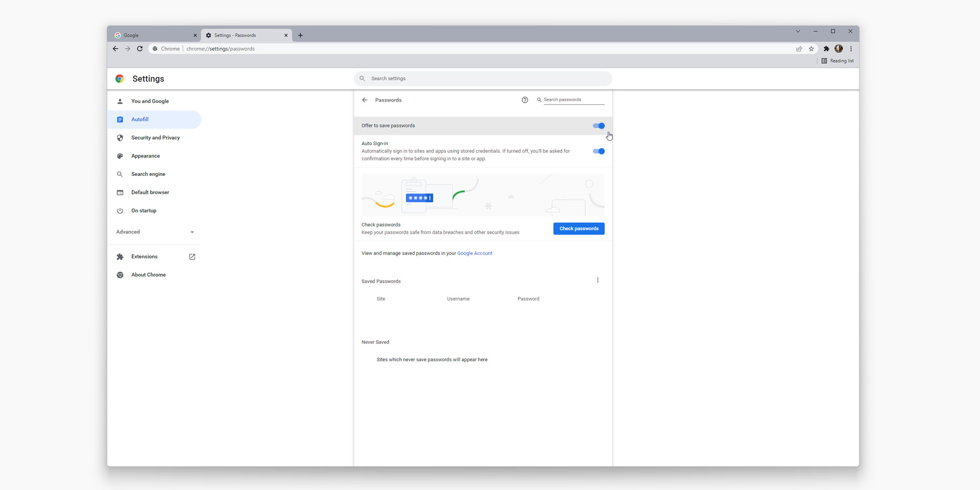Click the share this page icon
This screenshot has width=980, height=490.
[799, 49]
